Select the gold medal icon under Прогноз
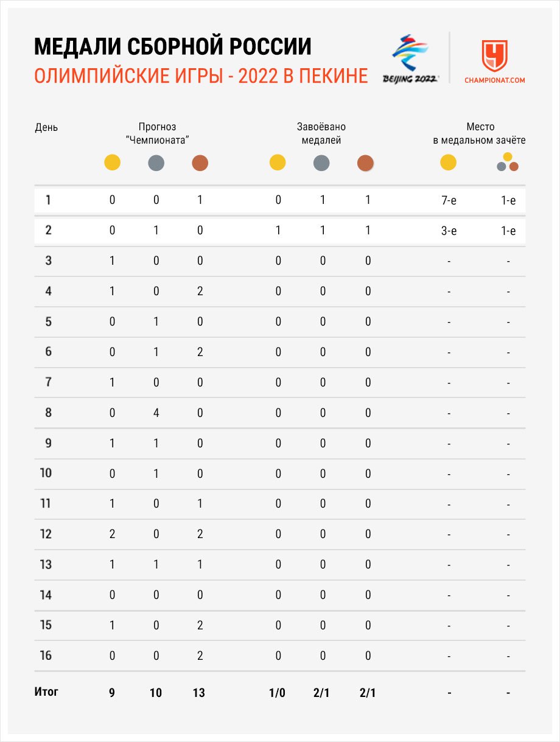 (x=112, y=163)
